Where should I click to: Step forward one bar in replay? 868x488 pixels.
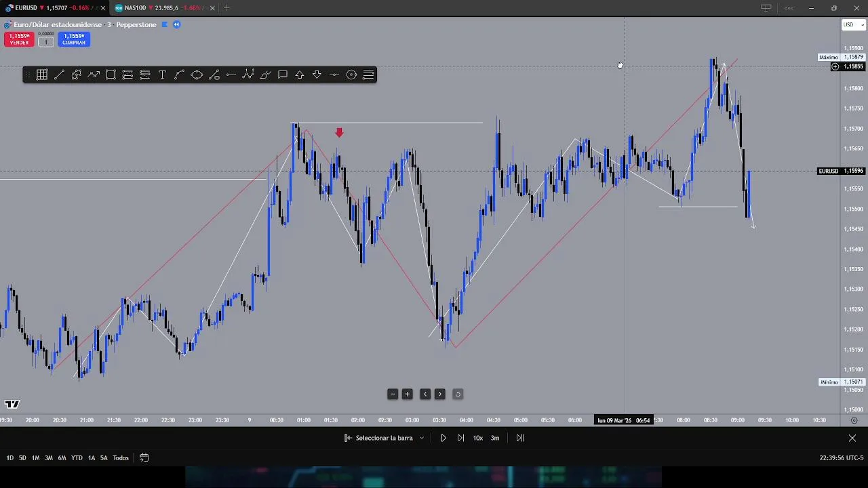pyautogui.click(x=460, y=438)
